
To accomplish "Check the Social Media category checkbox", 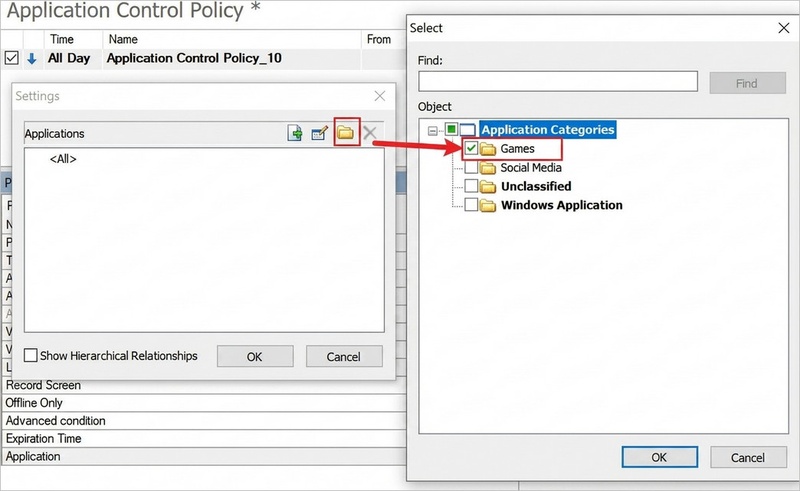I will coord(471,167).
